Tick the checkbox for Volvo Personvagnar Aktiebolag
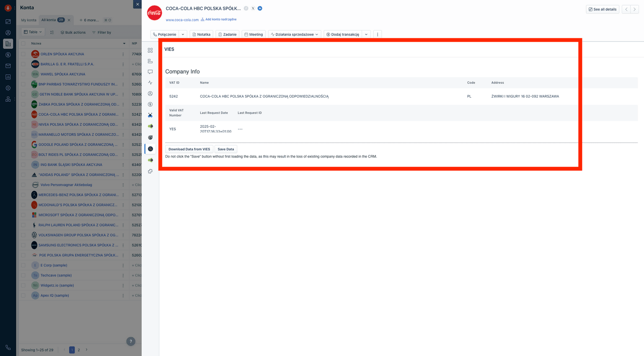644x356 pixels. [x=23, y=185]
